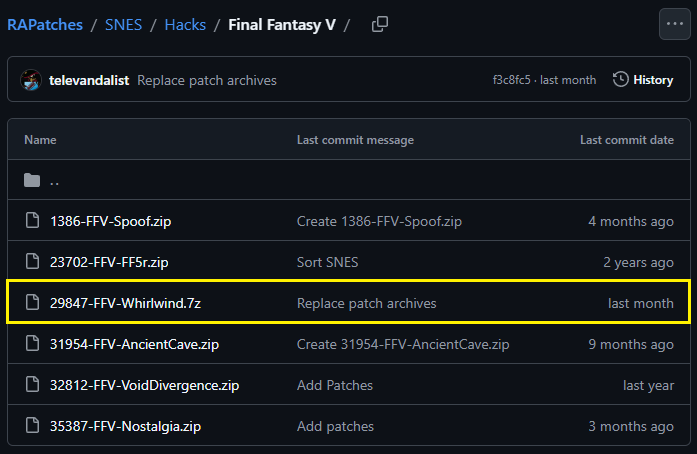Open 32812-FFV-VoidDivergence.zip file
This screenshot has height=454, width=697.
(x=144, y=385)
